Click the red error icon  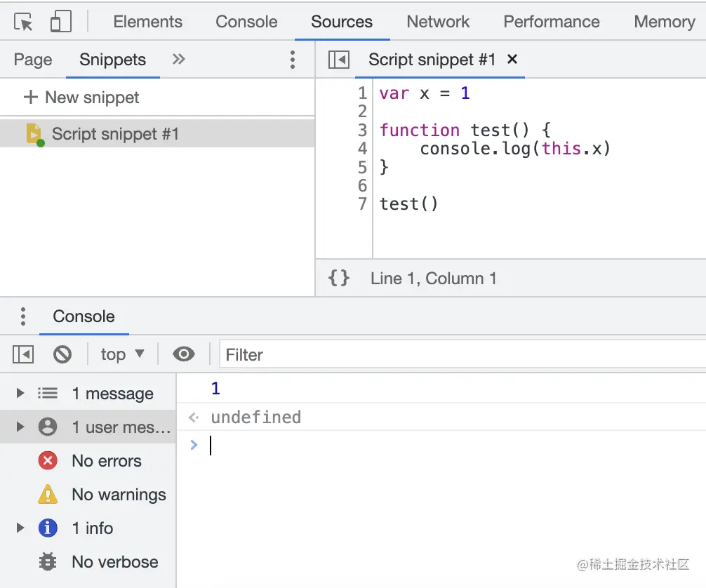(47, 460)
